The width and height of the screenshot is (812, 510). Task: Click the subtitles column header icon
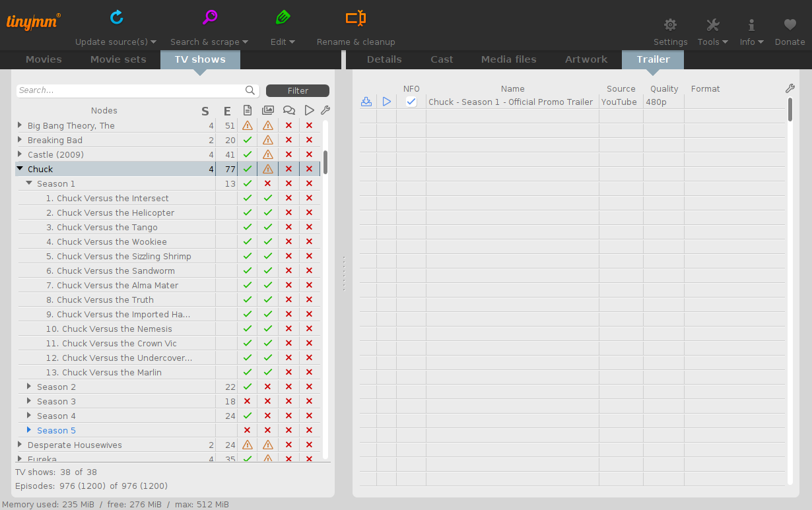coord(288,110)
